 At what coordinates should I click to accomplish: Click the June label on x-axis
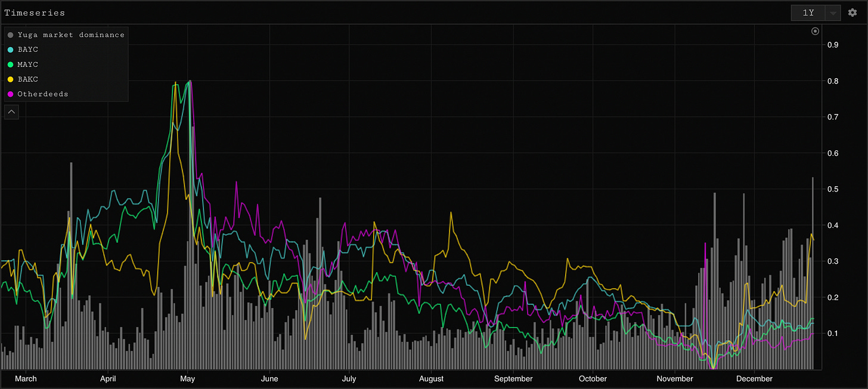click(x=269, y=379)
